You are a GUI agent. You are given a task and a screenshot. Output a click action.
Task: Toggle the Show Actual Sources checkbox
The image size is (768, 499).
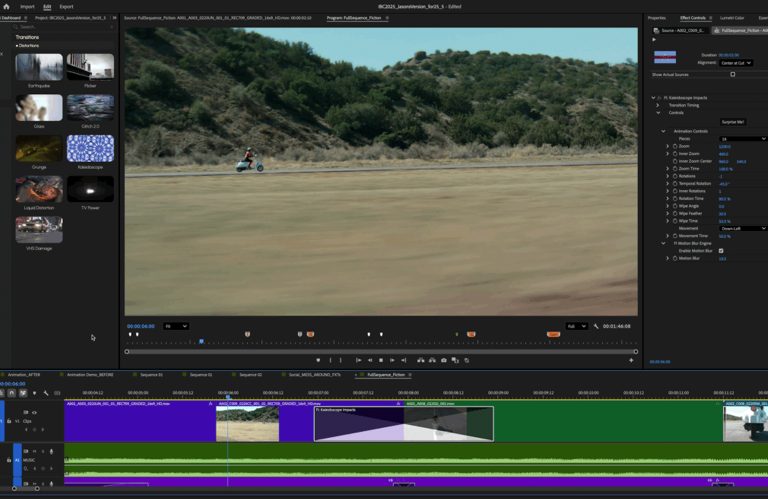733,74
